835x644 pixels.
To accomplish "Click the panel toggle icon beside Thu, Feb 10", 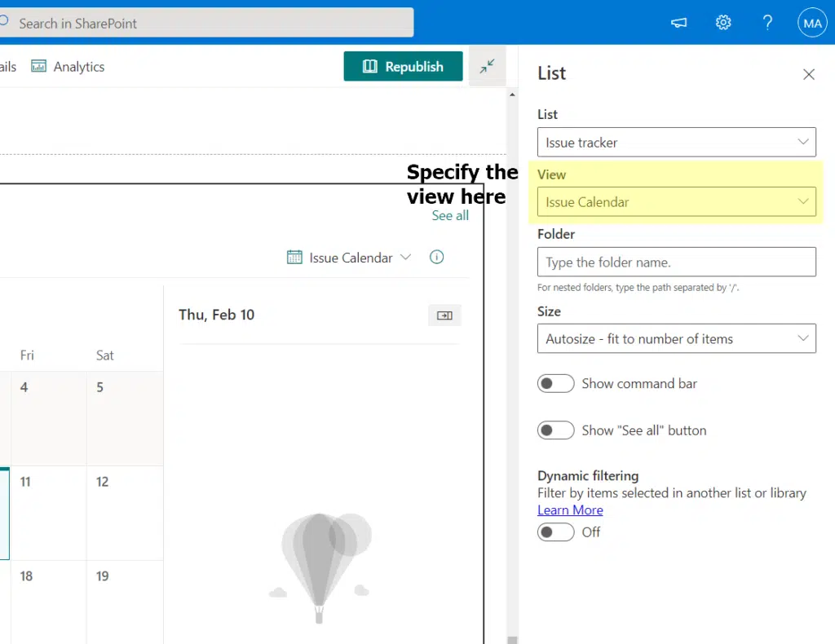I will point(444,315).
